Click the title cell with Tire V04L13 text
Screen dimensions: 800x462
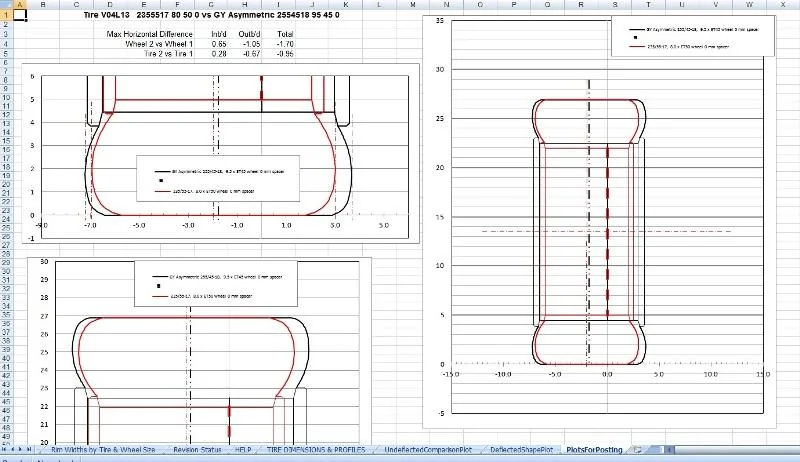pyautogui.click(x=211, y=15)
